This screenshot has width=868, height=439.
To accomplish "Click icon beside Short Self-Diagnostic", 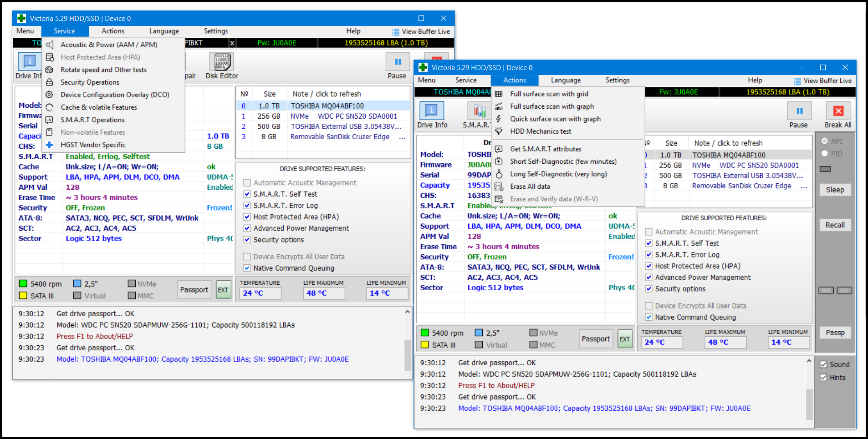I will point(499,161).
